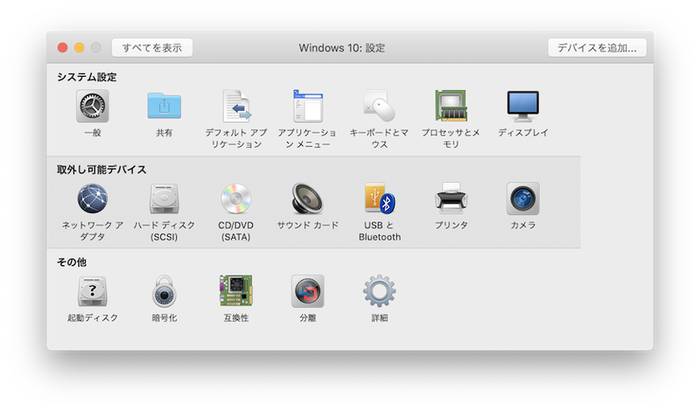The width and height of the screenshot is (700, 412).
Task: Open the プリンタ settings icon
Action: coord(451,199)
